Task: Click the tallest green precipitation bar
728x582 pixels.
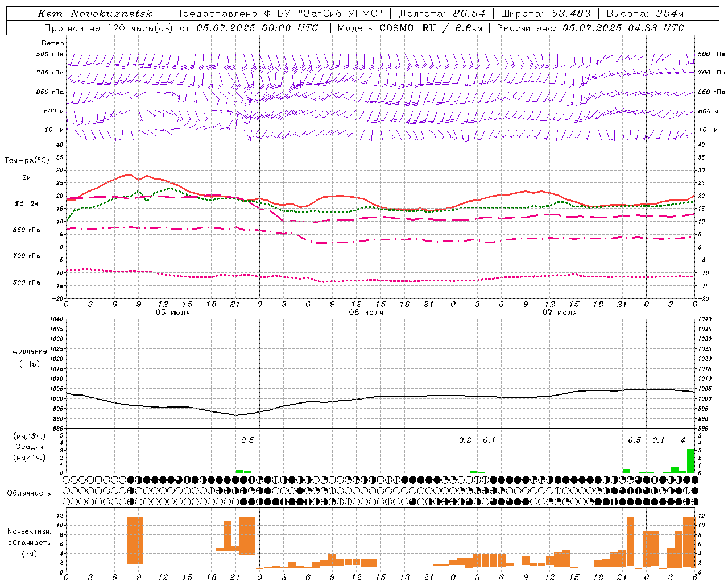Action: pos(691,461)
